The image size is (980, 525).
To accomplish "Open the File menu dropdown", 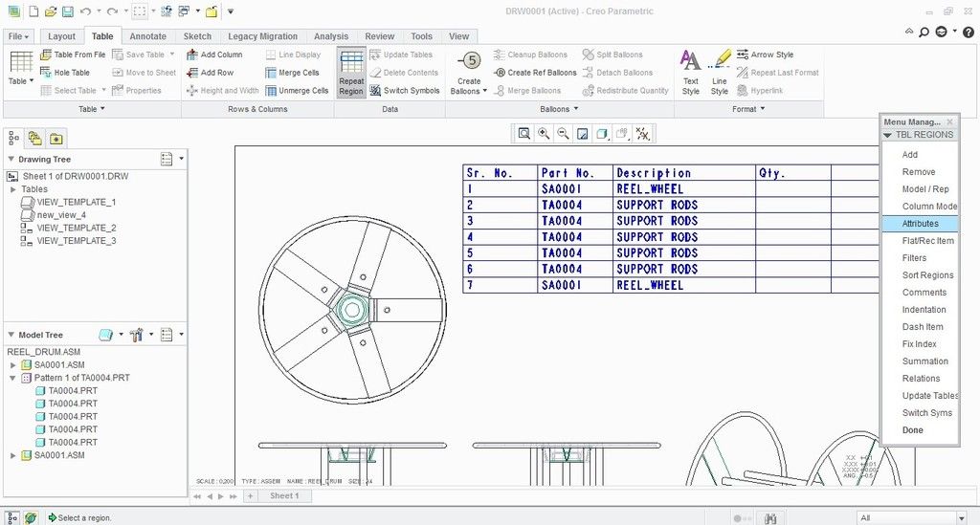I will (18, 37).
